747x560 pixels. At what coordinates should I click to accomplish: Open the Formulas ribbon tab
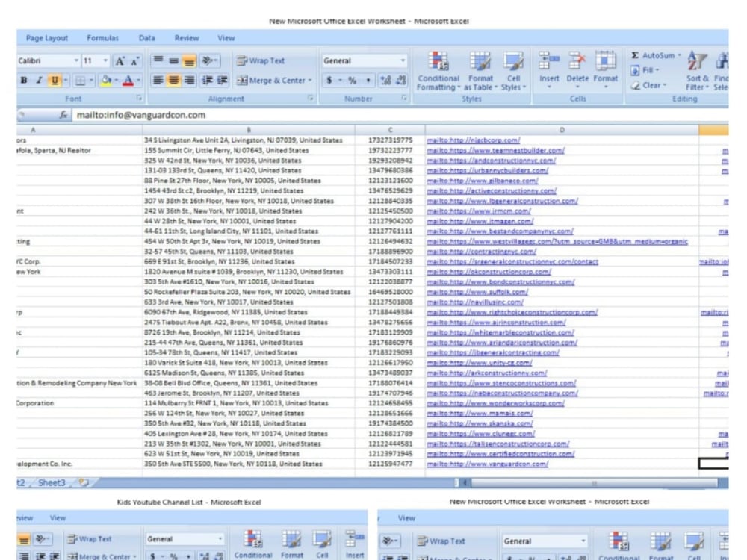click(103, 38)
